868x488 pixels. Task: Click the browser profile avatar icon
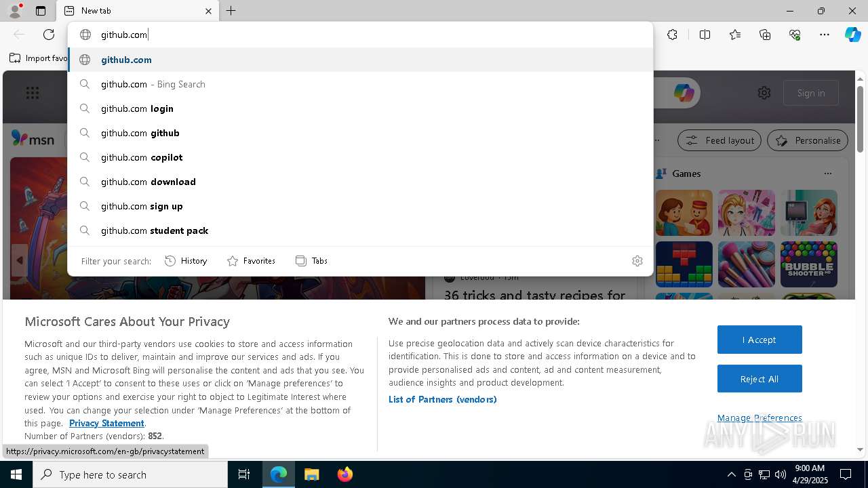coord(15,11)
